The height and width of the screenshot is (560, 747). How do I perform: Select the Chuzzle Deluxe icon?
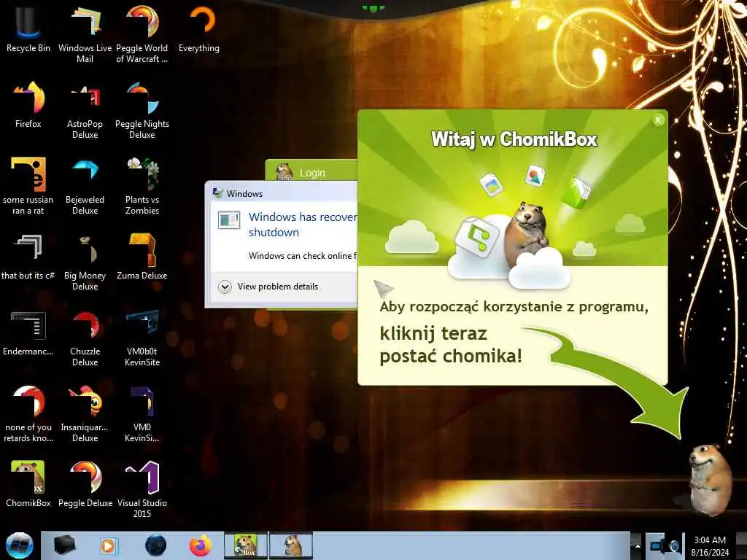(x=85, y=338)
